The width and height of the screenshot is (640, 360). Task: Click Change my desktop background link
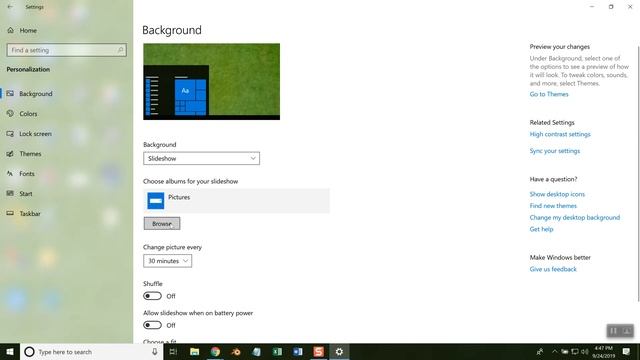click(x=574, y=218)
